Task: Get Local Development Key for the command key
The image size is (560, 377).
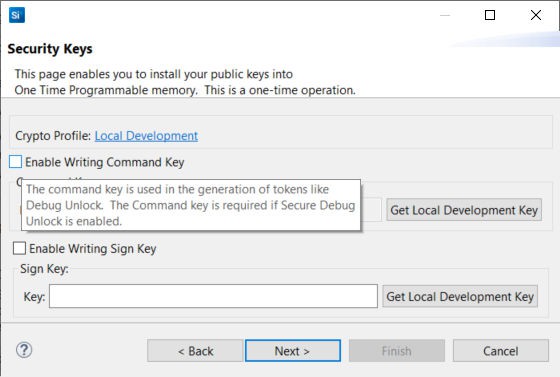Action: point(464,210)
